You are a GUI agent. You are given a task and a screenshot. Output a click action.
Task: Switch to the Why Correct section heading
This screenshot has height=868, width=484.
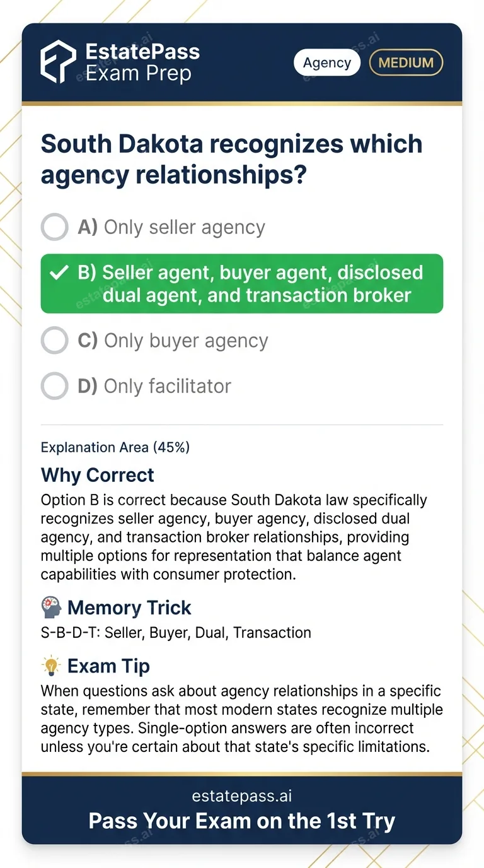pos(97,475)
